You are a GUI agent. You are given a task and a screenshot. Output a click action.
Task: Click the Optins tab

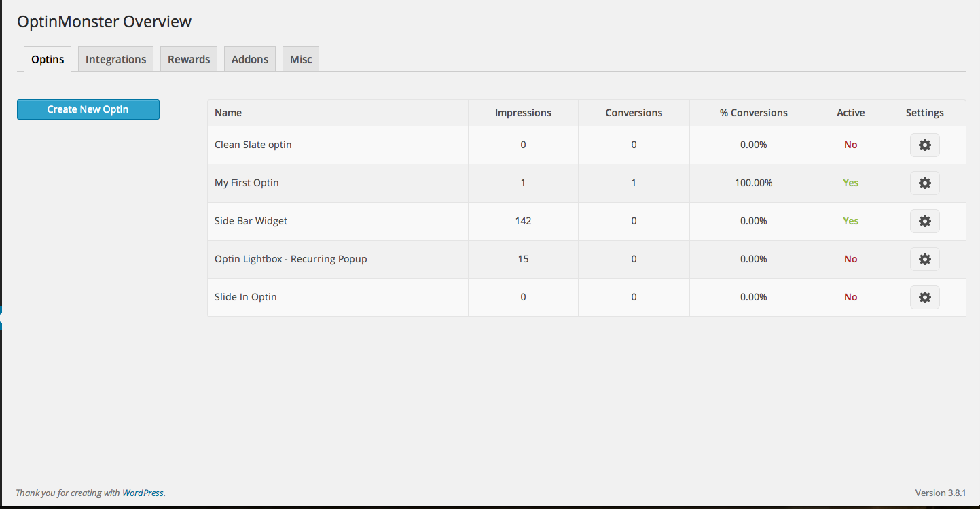(47, 59)
